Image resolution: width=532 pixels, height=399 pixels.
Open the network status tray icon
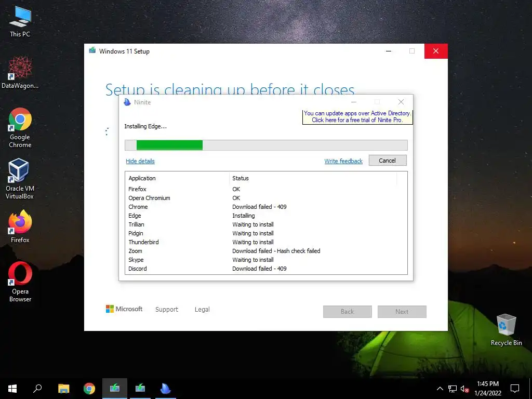point(453,389)
